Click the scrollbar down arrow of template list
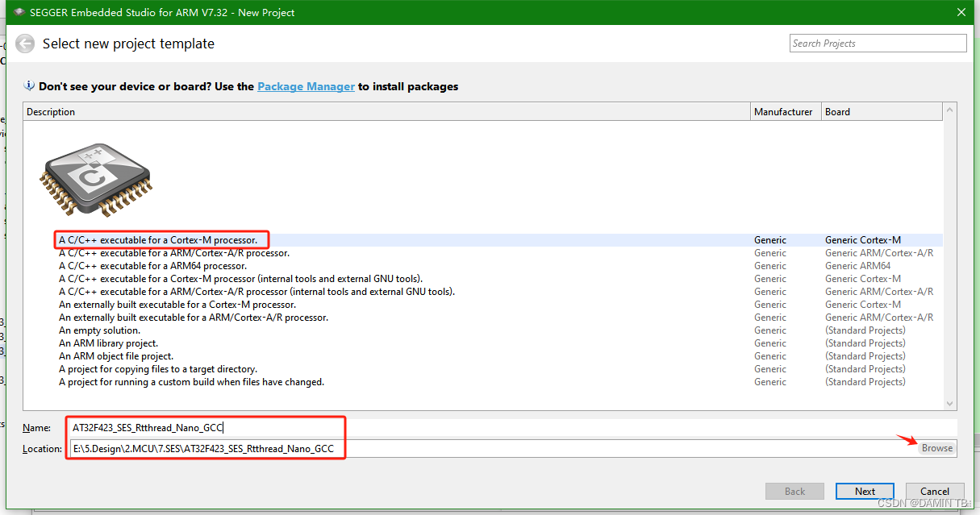980x515 pixels. click(949, 403)
